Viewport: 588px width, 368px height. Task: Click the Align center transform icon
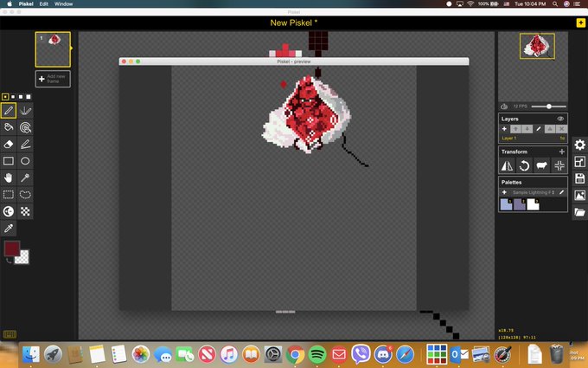click(x=559, y=165)
